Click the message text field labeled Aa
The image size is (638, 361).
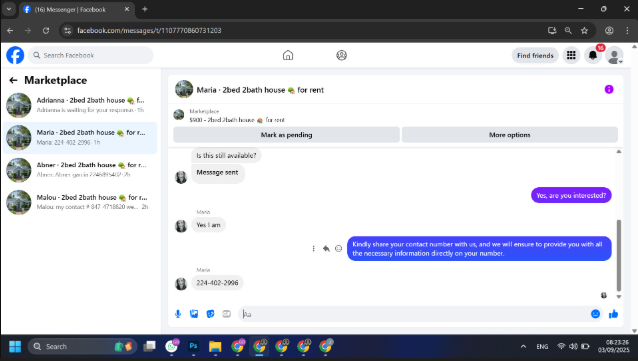point(413,314)
